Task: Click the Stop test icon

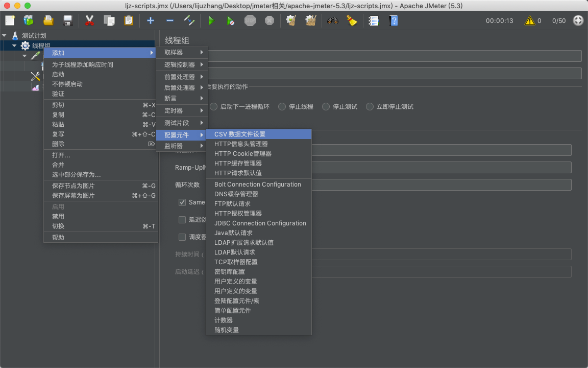Action: click(x=250, y=20)
